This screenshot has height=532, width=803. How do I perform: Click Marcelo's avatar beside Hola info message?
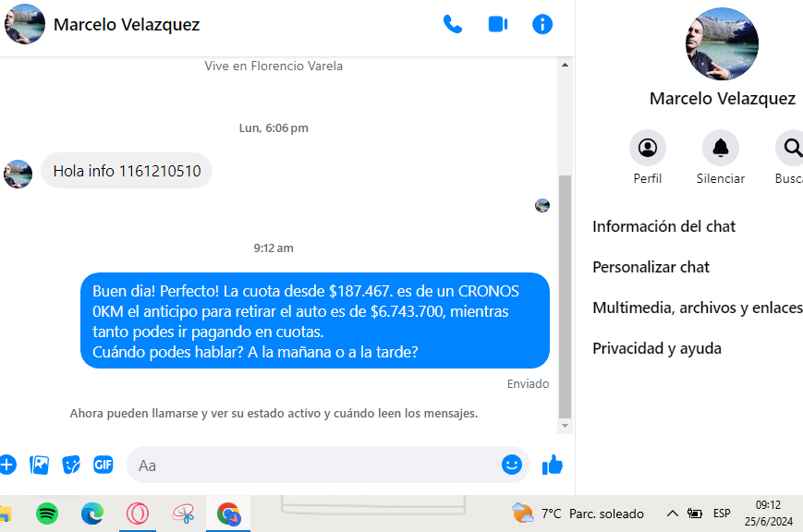point(18,174)
